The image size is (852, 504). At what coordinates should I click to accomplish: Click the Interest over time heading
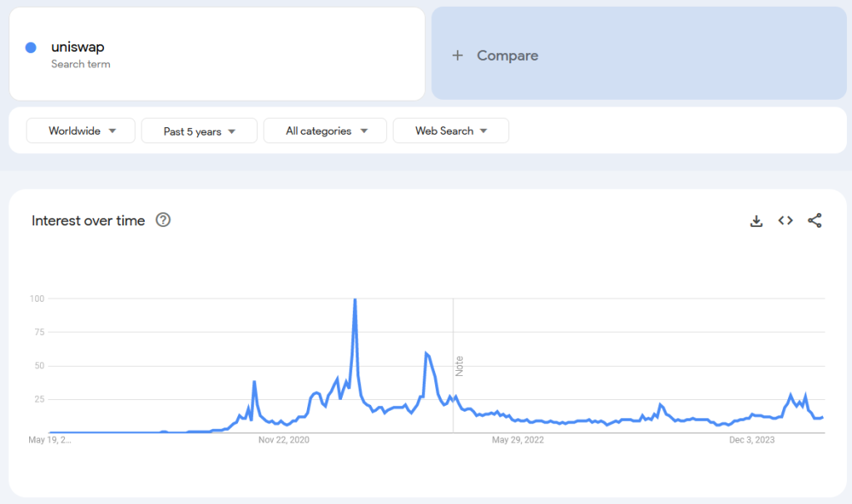click(88, 220)
